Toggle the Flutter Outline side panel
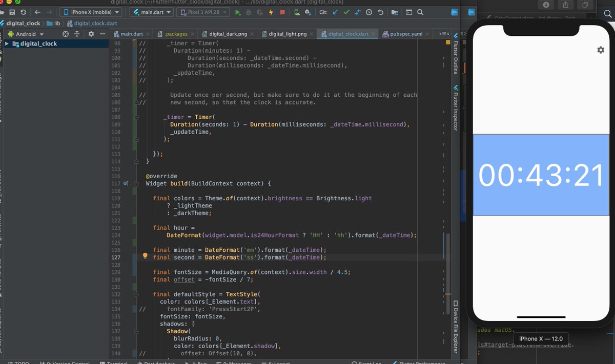 click(455, 53)
